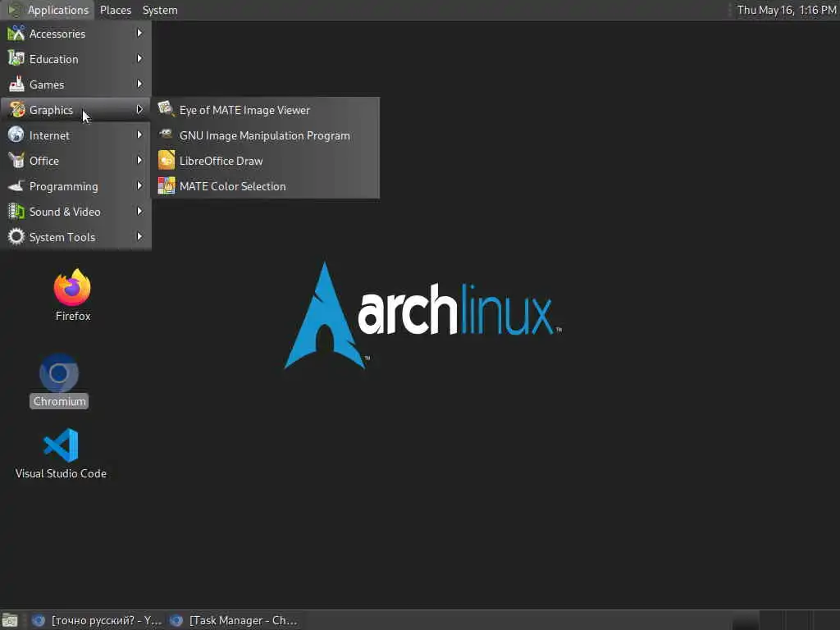
Task: Click the Internet label in the menu
Action: tap(49, 135)
